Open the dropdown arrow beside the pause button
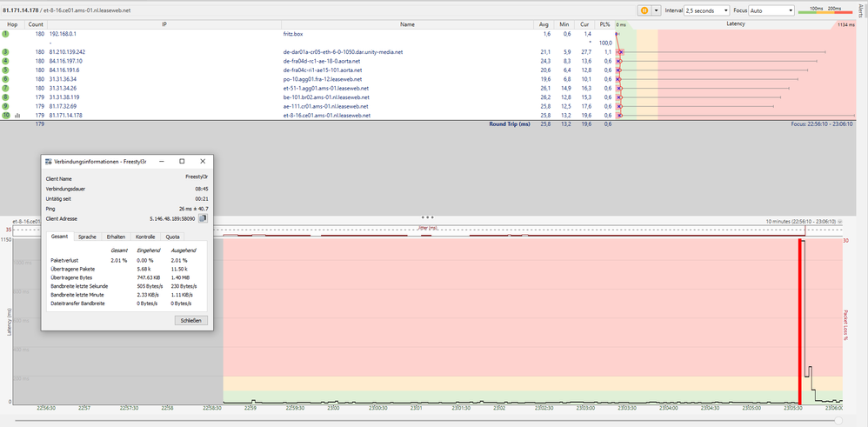Image resolution: width=868 pixels, height=427 pixels. point(656,10)
